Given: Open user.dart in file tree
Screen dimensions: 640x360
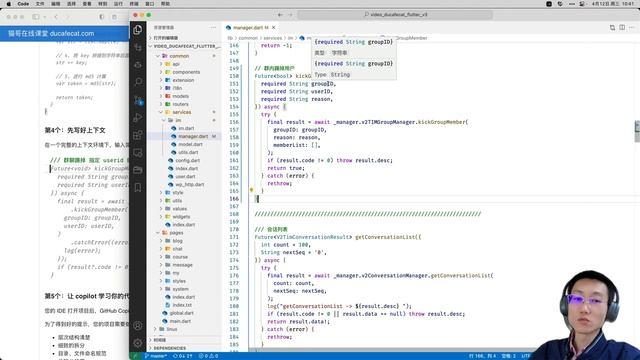Looking at the screenshot, I should (185, 176).
